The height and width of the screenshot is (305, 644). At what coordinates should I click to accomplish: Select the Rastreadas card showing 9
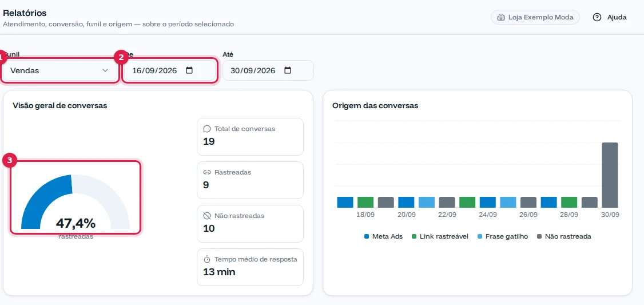(x=250, y=180)
